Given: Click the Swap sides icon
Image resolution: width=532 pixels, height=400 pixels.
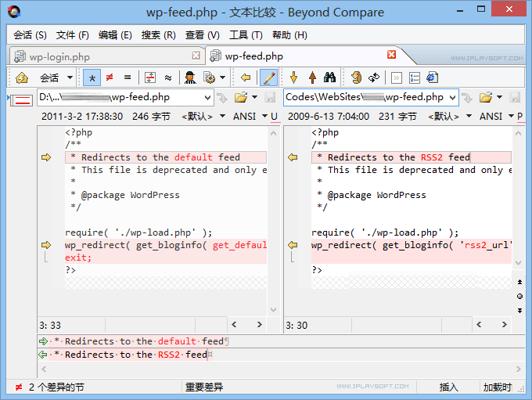Looking at the screenshot, I should pos(356,77).
